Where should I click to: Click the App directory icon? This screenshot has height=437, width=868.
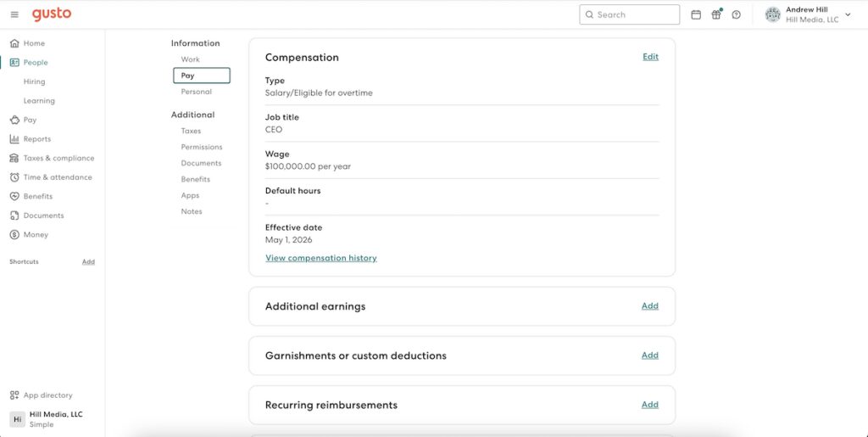[14, 395]
